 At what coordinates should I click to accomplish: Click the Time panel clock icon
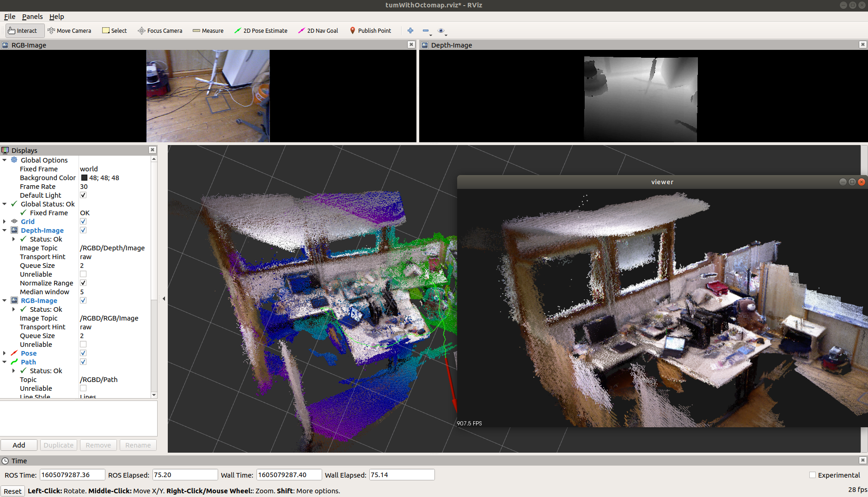click(6, 461)
